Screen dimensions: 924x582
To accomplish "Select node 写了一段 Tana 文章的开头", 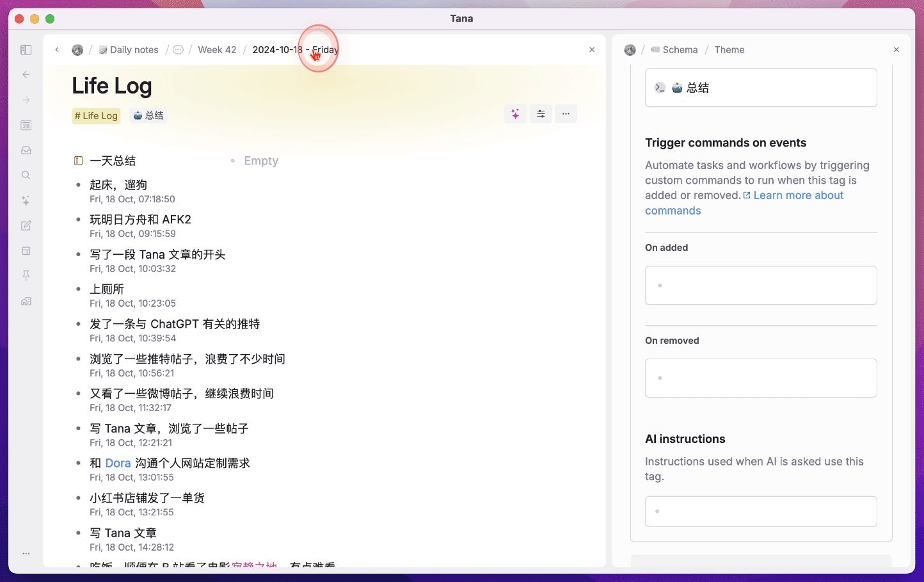I will click(x=157, y=255).
